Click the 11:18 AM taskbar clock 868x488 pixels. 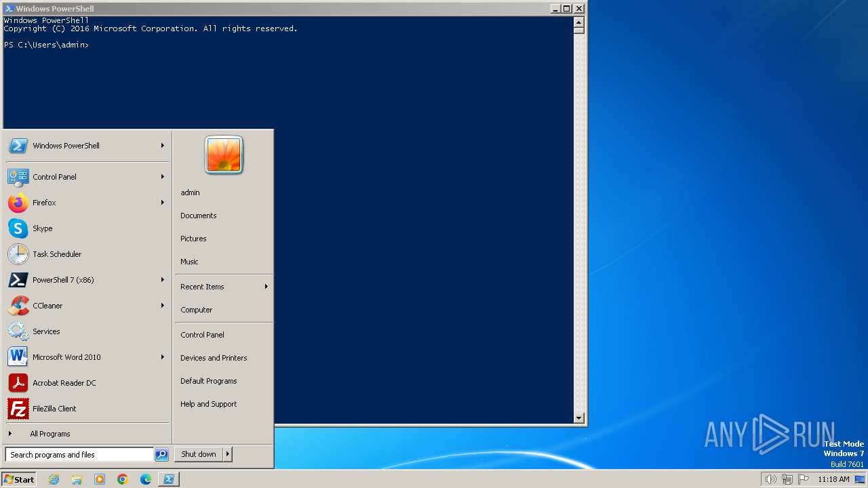click(833, 479)
